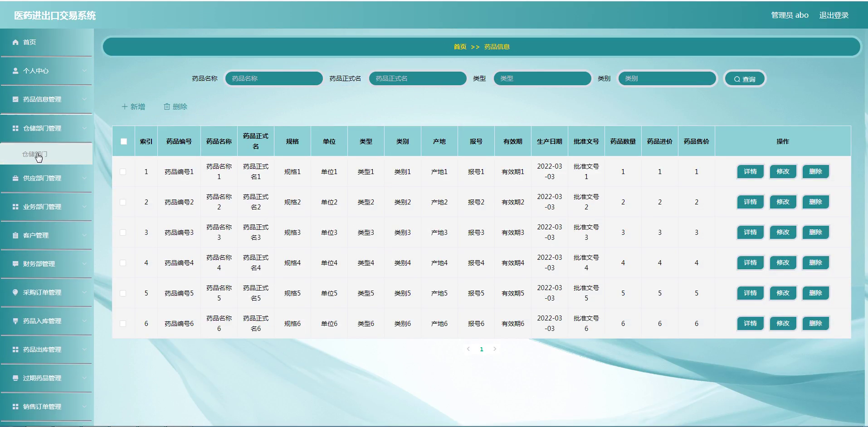This screenshot has height=427, width=868.
Task: Click the briefcase icon for 供应部门管理
Action: click(15, 178)
